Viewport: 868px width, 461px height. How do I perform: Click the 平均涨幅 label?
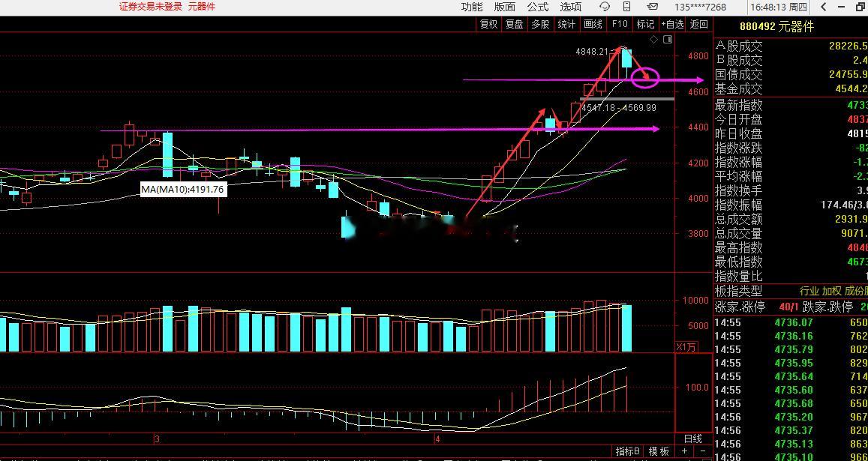[738, 176]
